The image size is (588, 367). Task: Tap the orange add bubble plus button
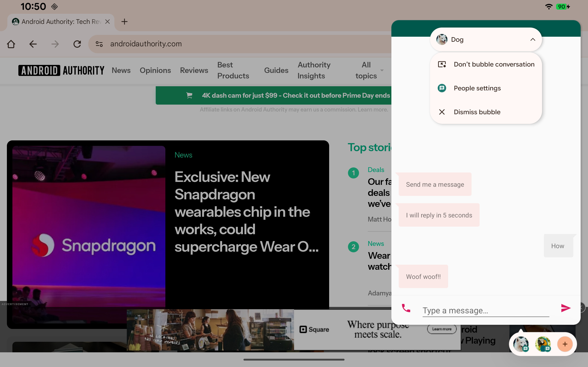(565, 344)
